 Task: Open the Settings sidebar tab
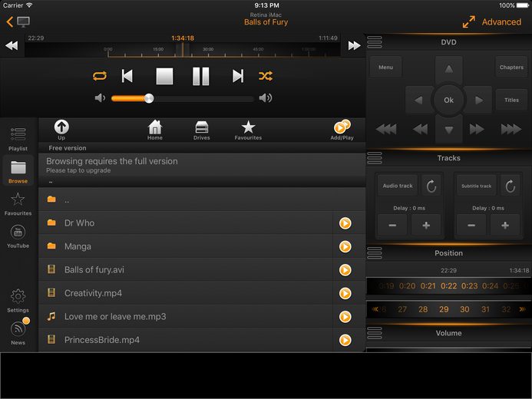pos(18,301)
